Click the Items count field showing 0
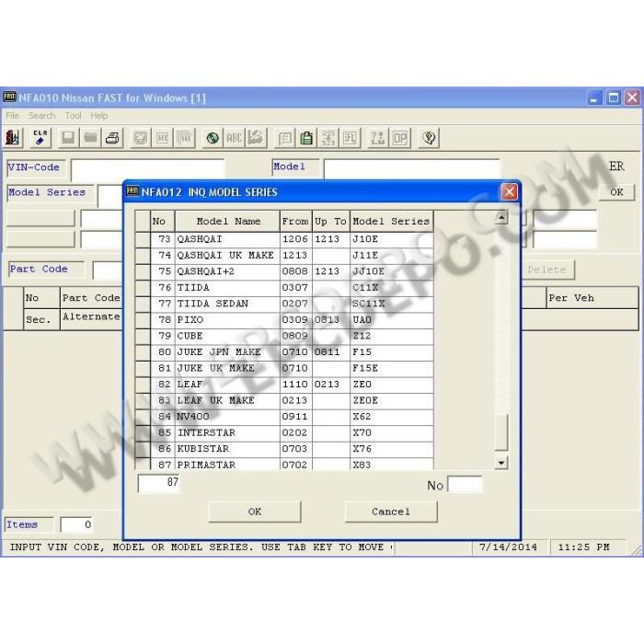Screen dimensions: 644x644 76,524
